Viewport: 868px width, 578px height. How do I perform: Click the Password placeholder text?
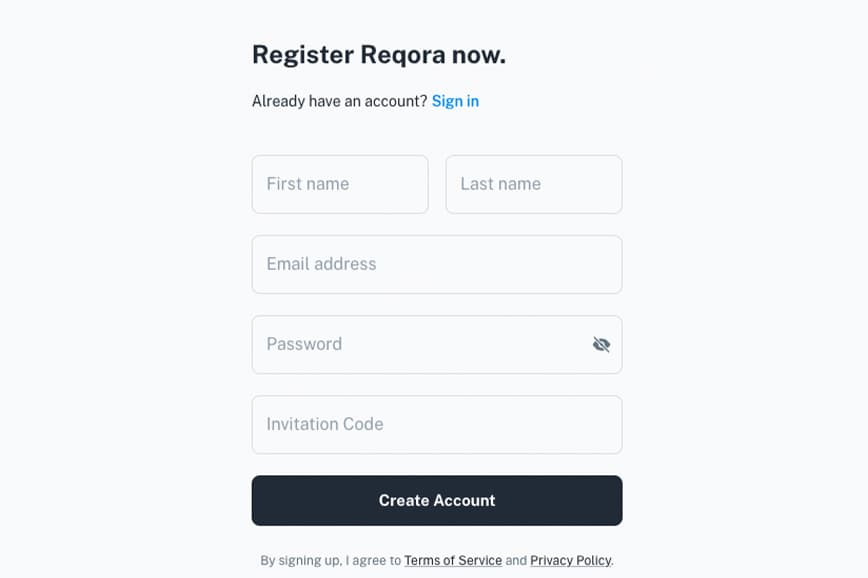(304, 344)
